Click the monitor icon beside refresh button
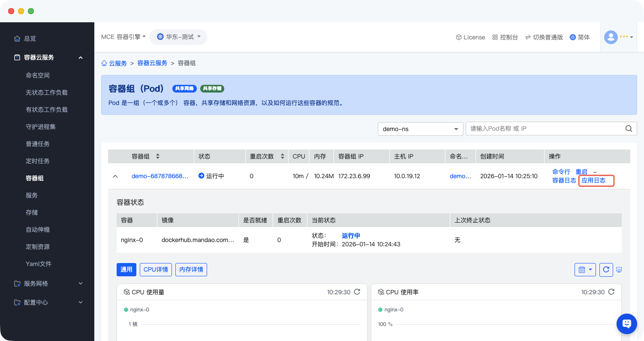This screenshot has width=644, height=341. pos(619,269)
